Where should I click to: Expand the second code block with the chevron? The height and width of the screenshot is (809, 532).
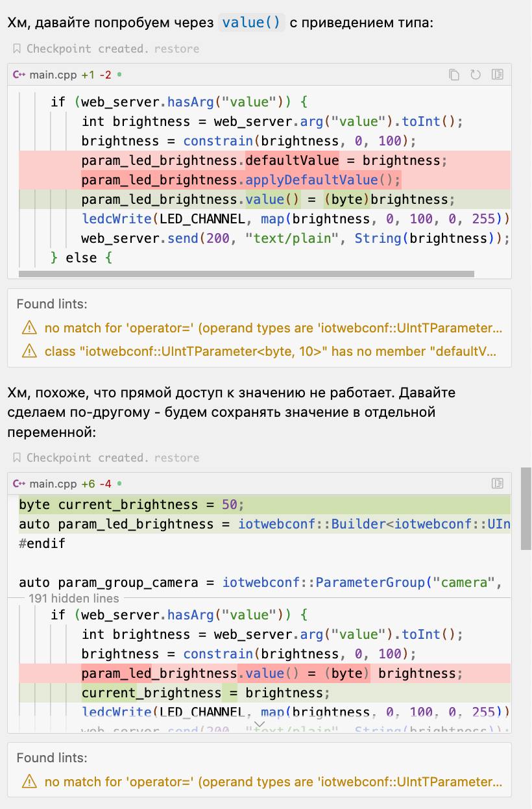pos(260,724)
